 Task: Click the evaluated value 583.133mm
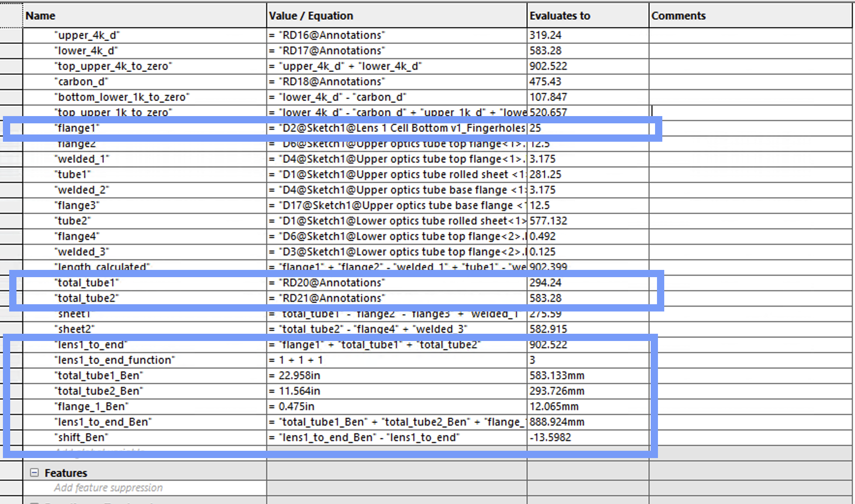[557, 376]
